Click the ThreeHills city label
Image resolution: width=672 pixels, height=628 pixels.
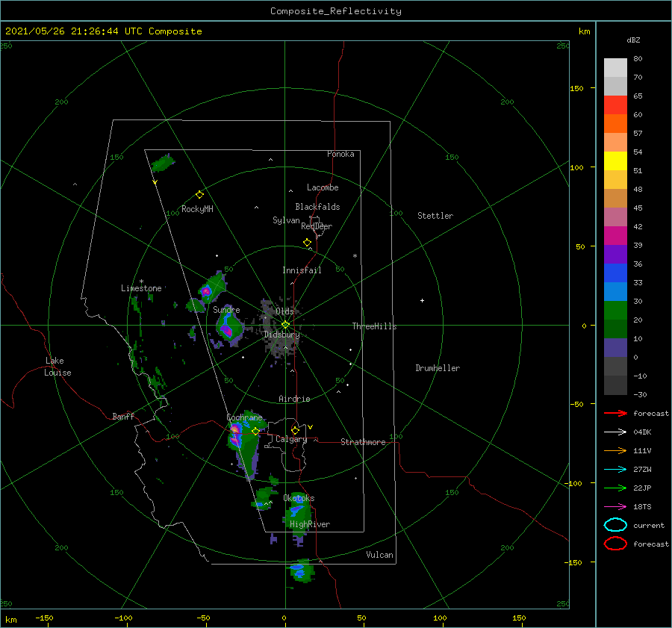[374, 326]
